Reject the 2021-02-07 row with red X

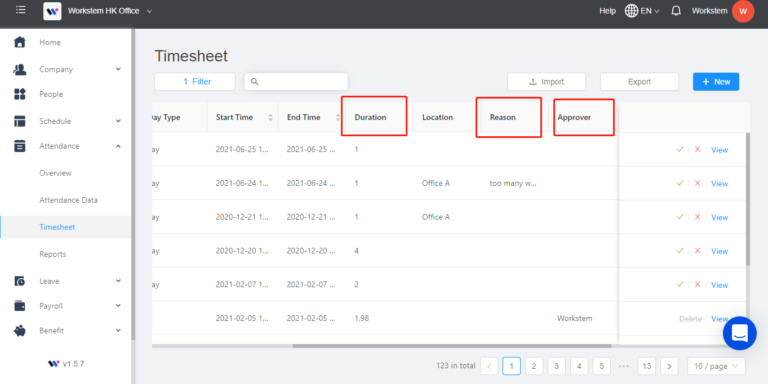697,285
